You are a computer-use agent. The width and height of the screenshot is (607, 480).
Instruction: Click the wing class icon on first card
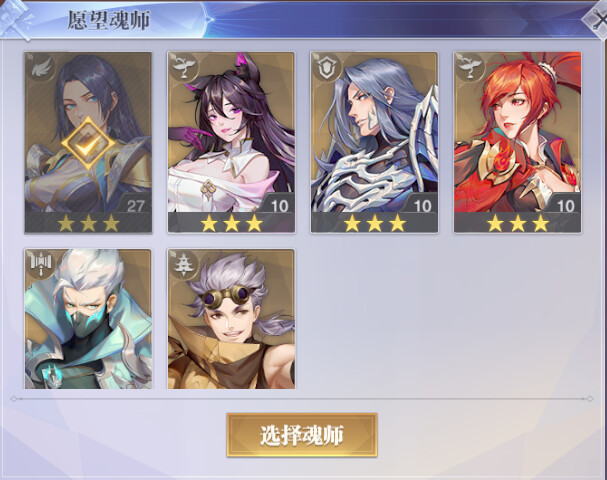(x=40, y=68)
